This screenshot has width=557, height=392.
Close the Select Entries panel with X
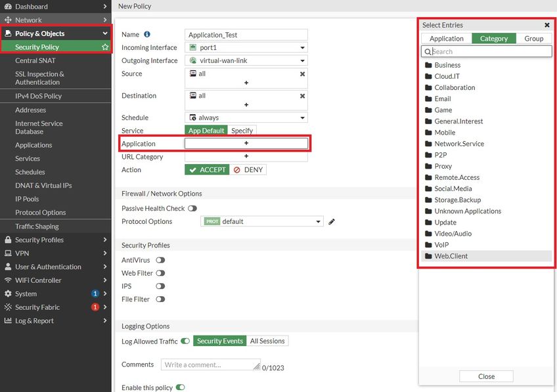coord(547,25)
